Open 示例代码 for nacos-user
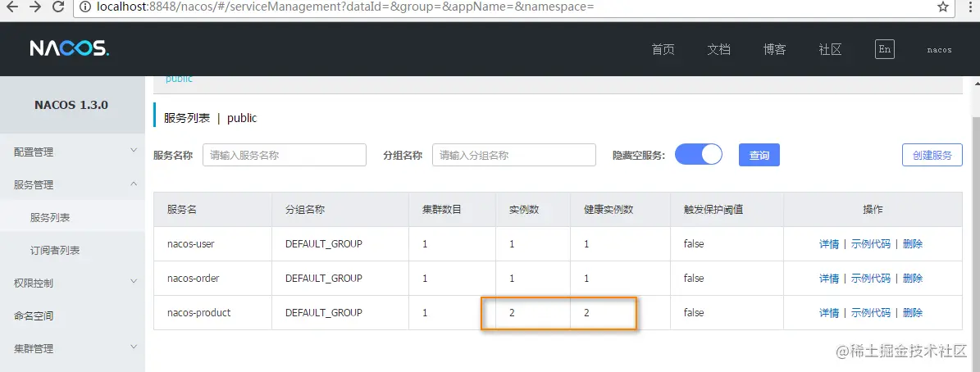Screen dimensions: 980x372 [871, 244]
